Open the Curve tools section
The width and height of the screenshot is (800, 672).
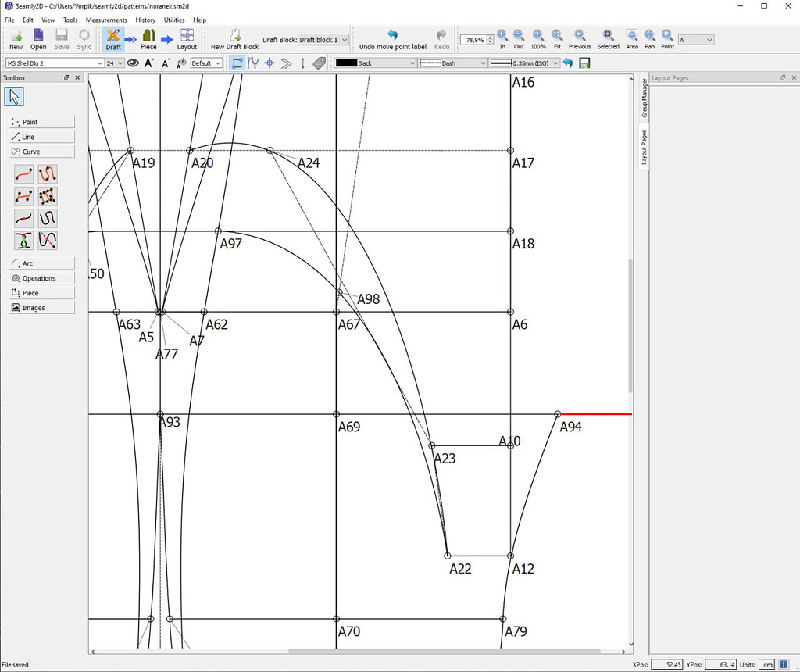coord(41,151)
